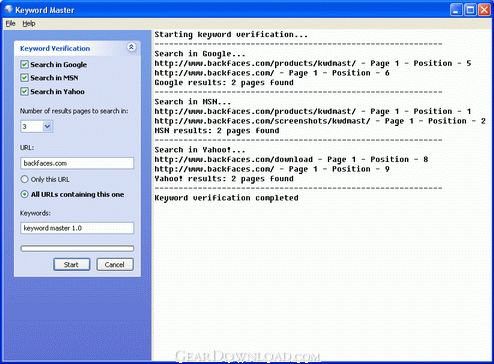Click the Keywords input field
The height and width of the screenshot is (364, 494).
click(77, 228)
